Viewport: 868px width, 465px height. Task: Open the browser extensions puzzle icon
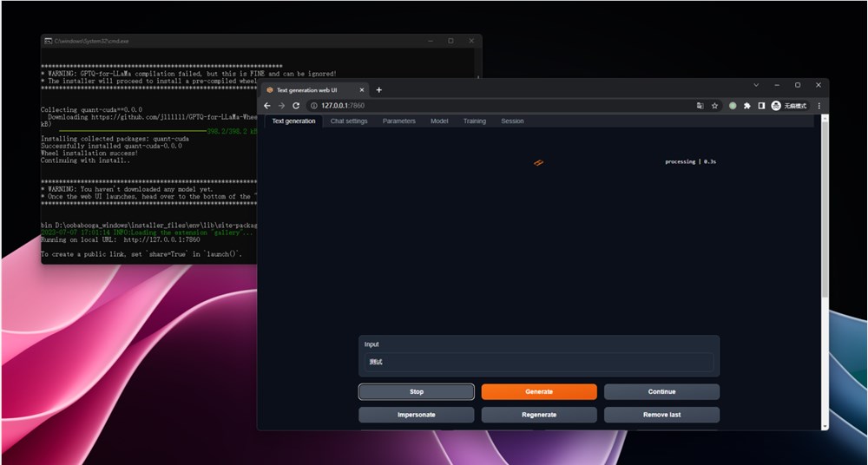pos(746,105)
